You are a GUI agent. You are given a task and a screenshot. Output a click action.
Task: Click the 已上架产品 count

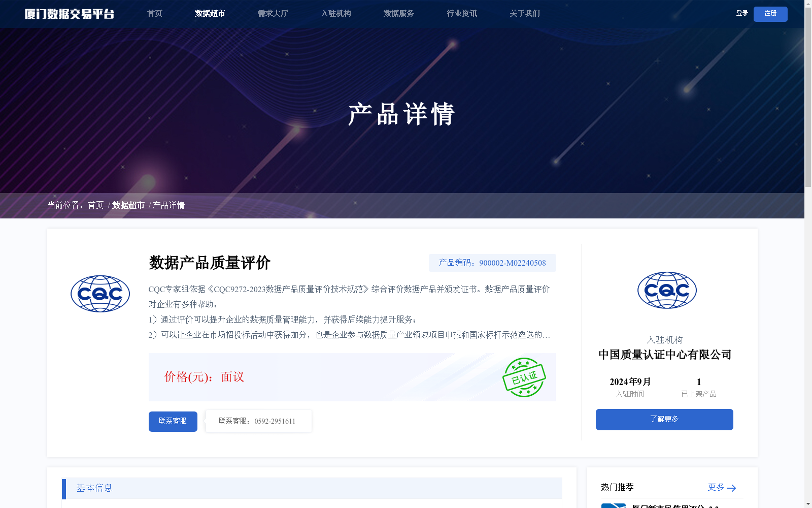699,382
